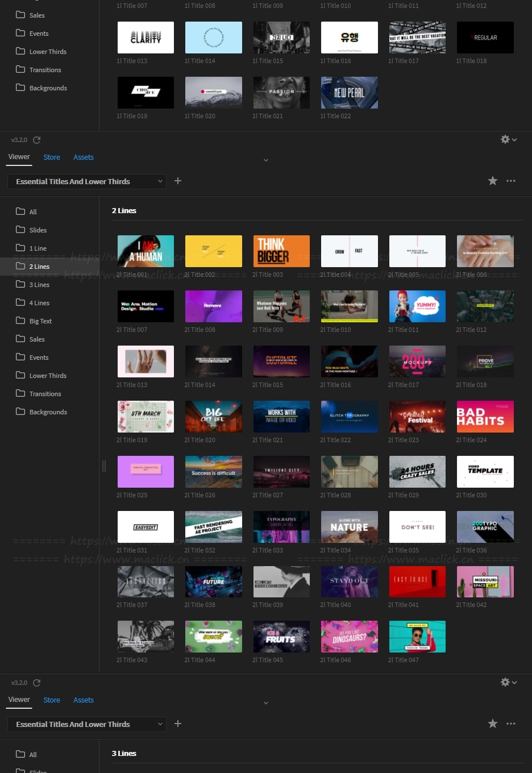Image resolution: width=532 pixels, height=773 pixels.
Task: Switch to the Store tab above the 2 Lines panel
Action: pos(52,157)
